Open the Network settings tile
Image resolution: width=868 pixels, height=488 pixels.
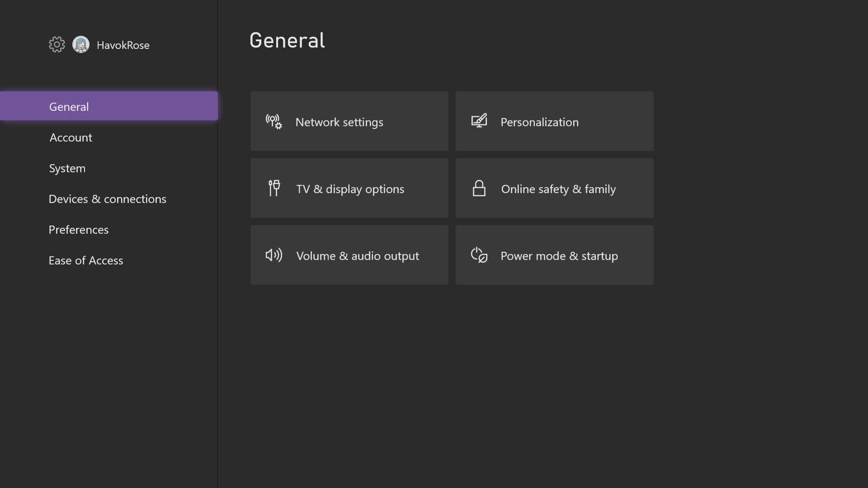(349, 121)
